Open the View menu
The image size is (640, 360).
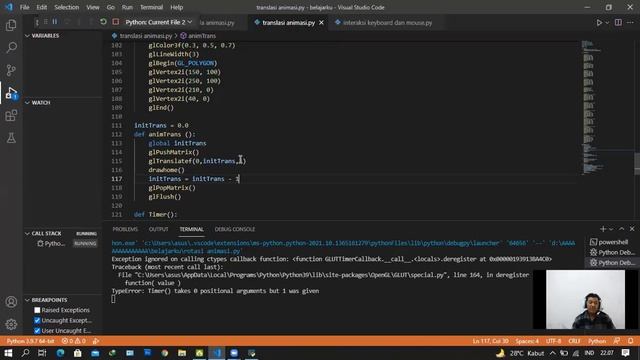tap(93, 7)
